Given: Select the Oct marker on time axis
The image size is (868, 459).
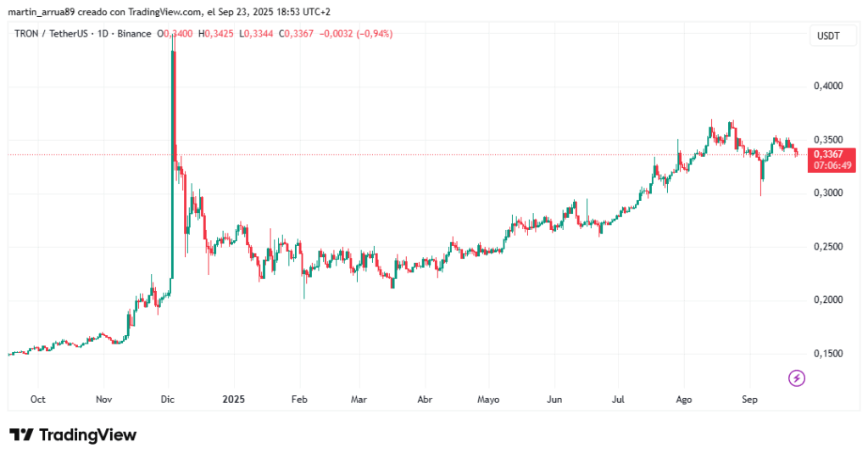Looking at the screenshot, I should click(37, 399).
